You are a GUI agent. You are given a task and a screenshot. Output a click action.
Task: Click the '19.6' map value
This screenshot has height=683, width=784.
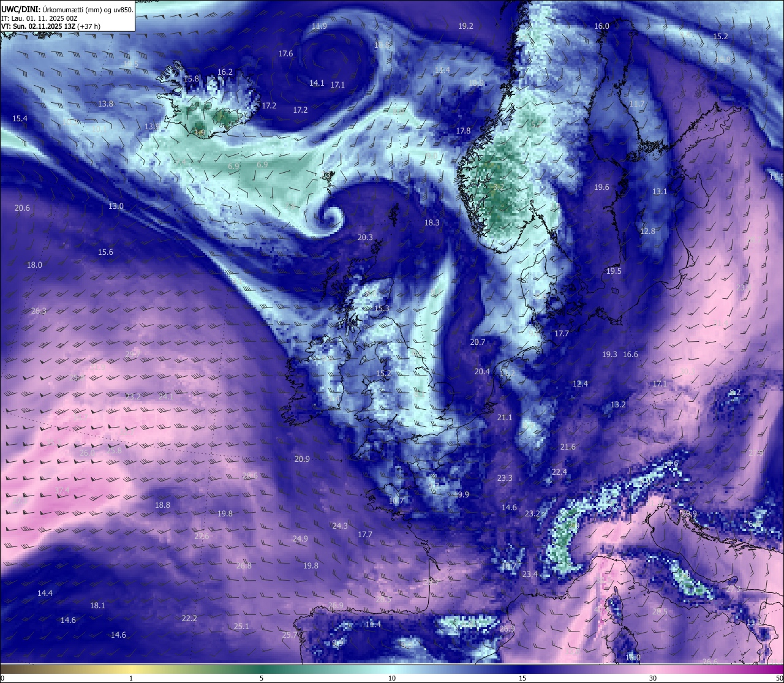point(602,187)
